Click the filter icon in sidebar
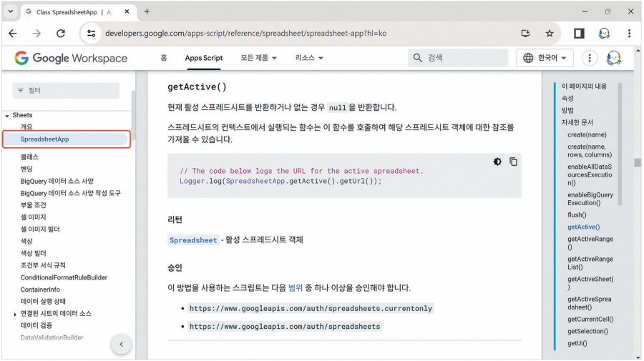644x361 pixels. (x=21, y=90)
